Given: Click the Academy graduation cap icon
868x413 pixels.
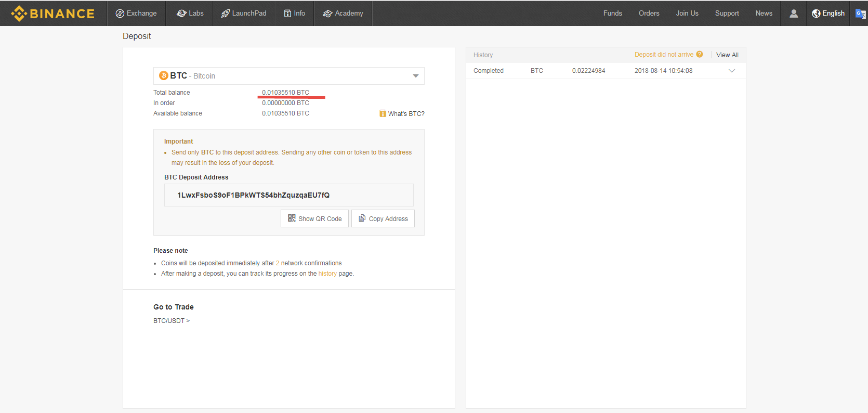Looking at the screenshot, I should point(327,14).
